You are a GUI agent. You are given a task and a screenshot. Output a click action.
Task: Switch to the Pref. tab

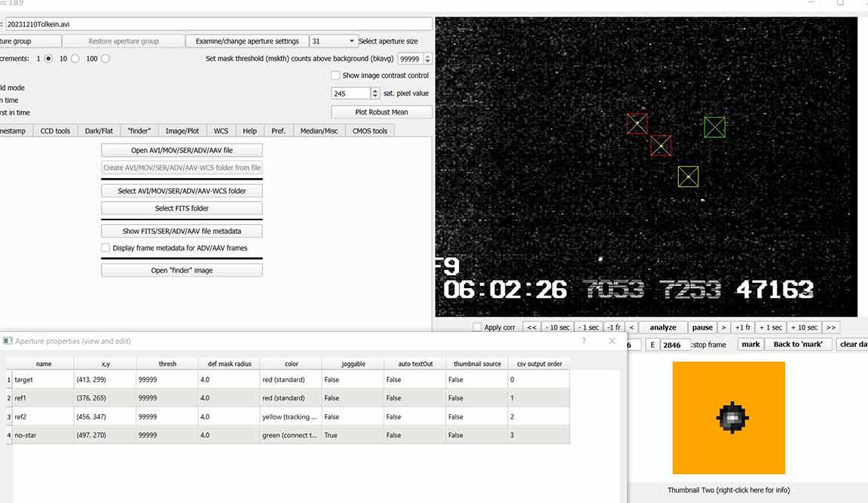click(x=279, y=130)
